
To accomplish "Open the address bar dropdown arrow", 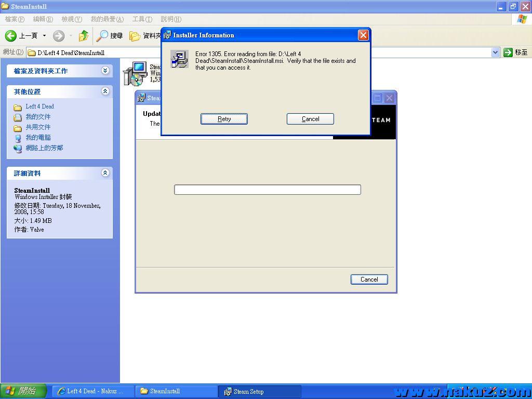I will [495, 52].
